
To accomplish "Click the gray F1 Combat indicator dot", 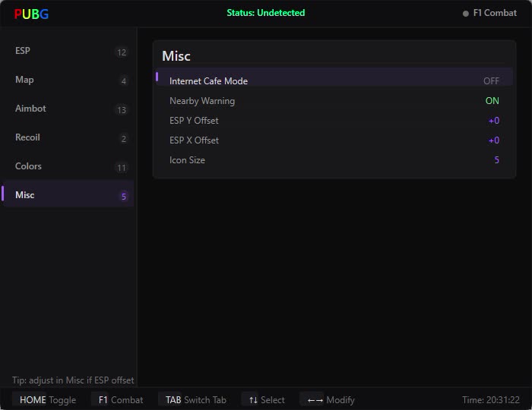I will [x=465, y=14].
